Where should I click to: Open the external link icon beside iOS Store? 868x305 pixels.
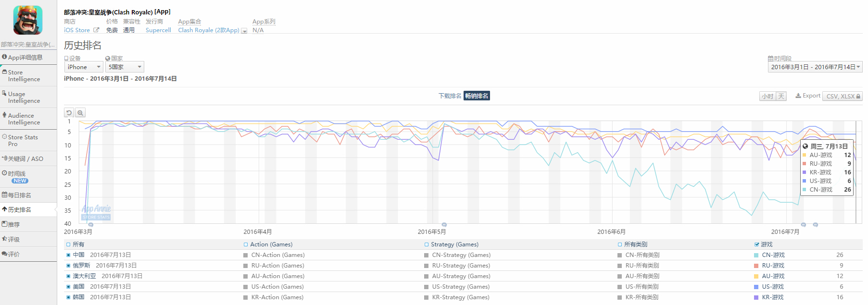(96, 30)
